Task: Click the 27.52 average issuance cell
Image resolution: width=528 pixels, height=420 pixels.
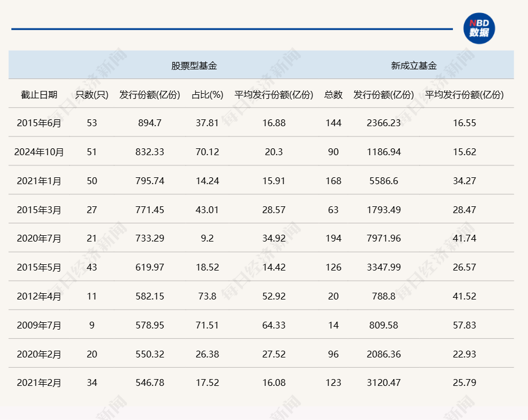Action: click(x=274, y=354)
